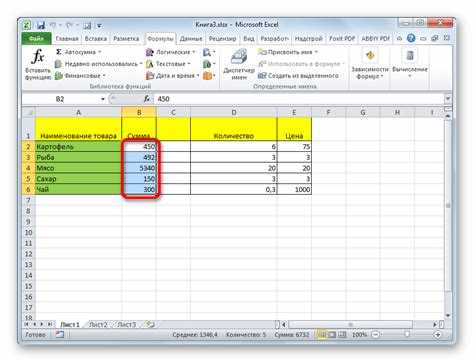This screenshot has height=362, width=474.
Task: Open More Functions orange book icon
Action: click(x=209, y=76)
